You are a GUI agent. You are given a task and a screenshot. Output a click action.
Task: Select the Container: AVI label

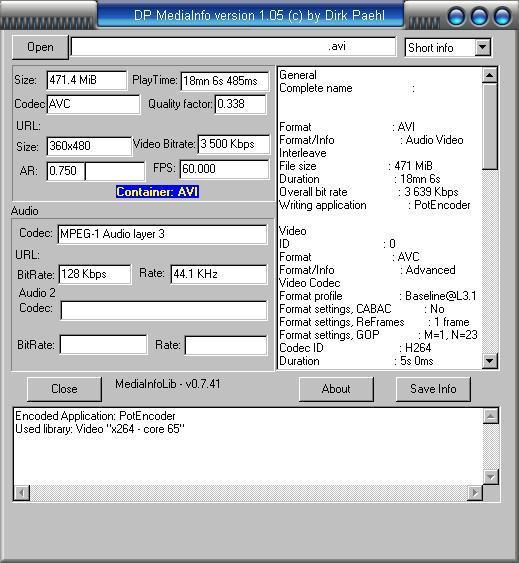157,192
